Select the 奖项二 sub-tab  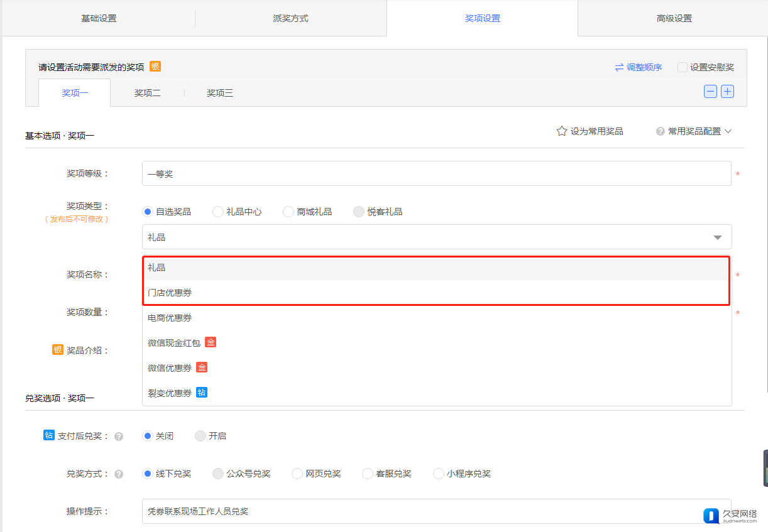coord(148,93)
